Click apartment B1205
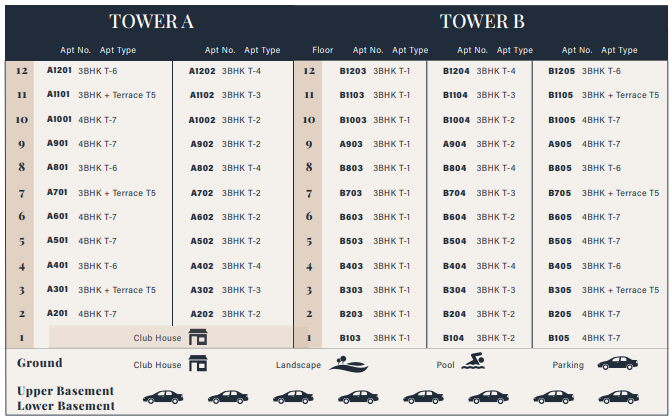This screenshot has width=672, height=417. [x=561, y=71]
